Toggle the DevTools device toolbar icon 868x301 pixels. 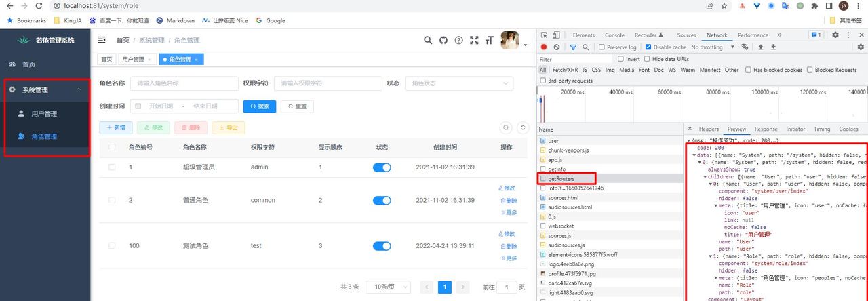coord(556,35)
